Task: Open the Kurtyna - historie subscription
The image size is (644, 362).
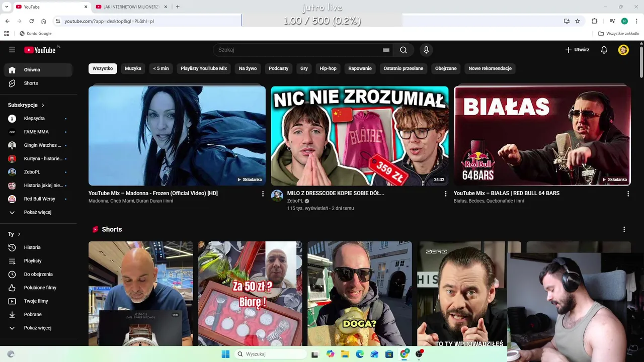Action: tap(39, 158)
